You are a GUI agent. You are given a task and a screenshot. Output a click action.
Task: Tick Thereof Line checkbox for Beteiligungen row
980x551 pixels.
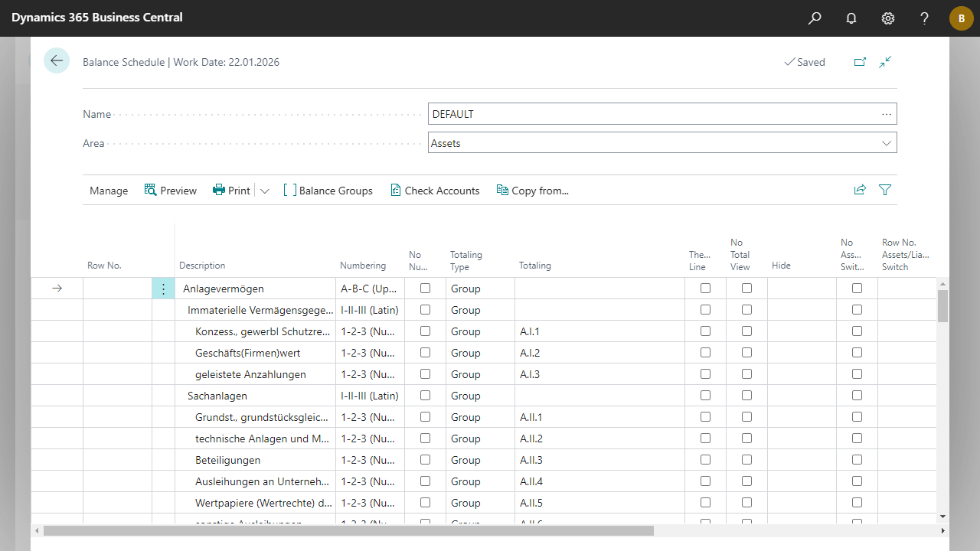coord(705,460)
